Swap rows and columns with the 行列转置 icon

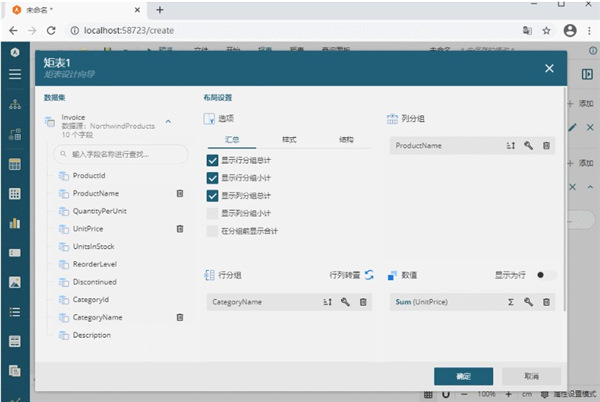[x=369, y=275]
